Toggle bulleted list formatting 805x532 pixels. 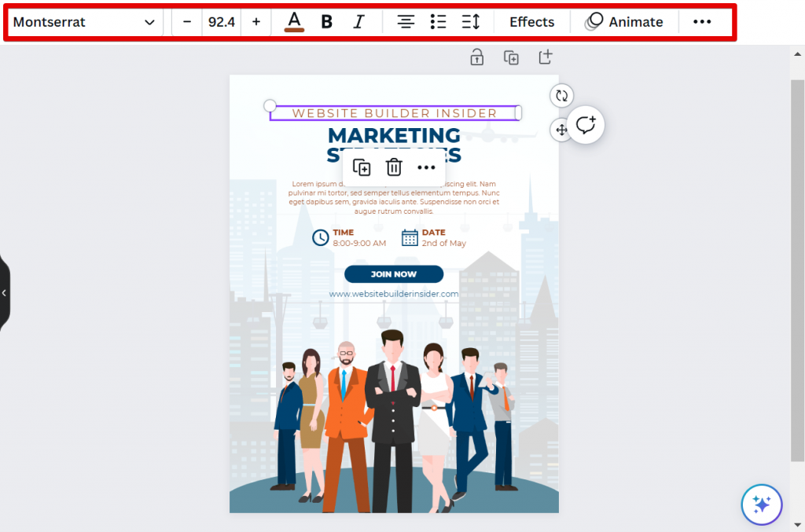[x=438, y=22]
